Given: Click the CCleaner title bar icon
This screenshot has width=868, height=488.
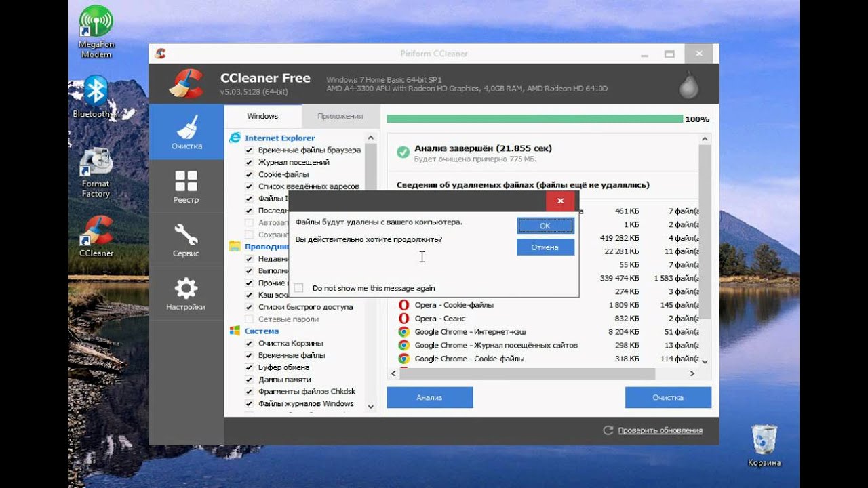Looking at the screenshot, I should point(161,54).
